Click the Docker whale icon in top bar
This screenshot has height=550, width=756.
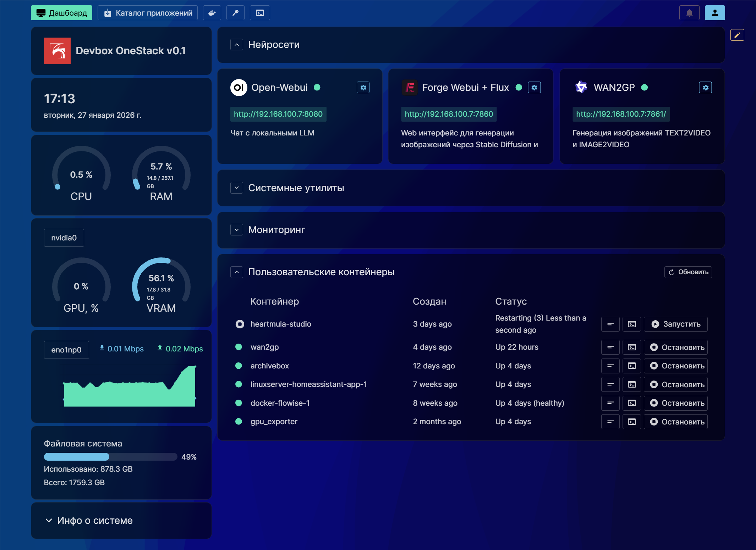coord(212,13)
